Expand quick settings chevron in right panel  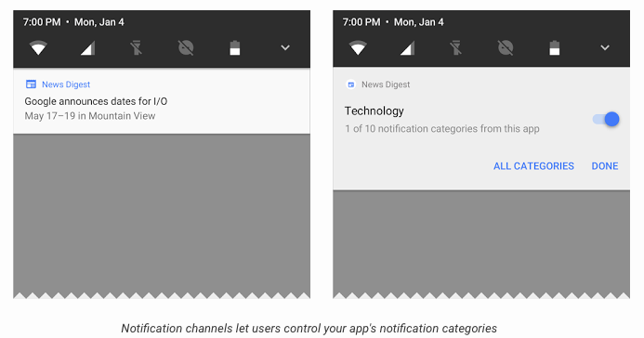[605, 48]
